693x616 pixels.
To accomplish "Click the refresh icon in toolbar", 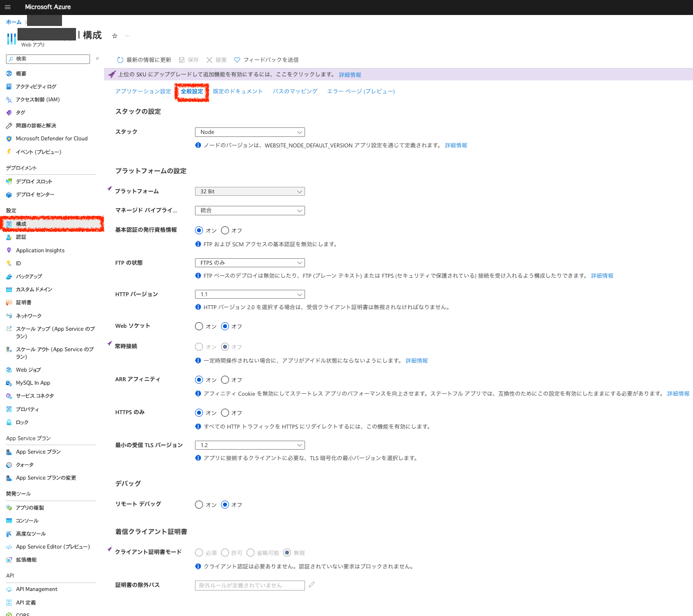I will (x=120, y=60).
